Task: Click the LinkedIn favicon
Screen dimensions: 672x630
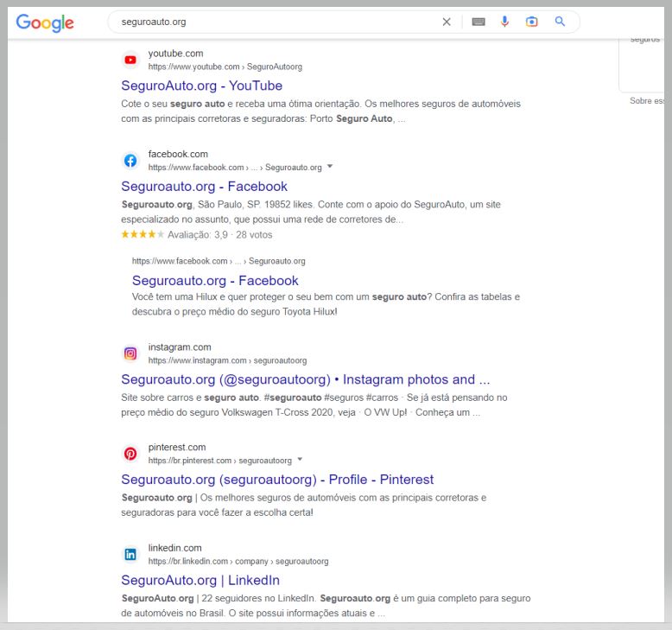Action: (130, 555)
